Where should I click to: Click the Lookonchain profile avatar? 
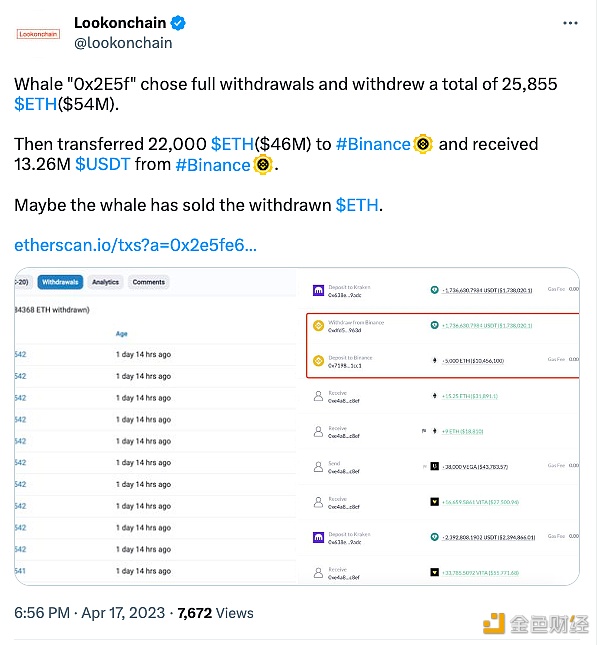click(x=37, y=33)
